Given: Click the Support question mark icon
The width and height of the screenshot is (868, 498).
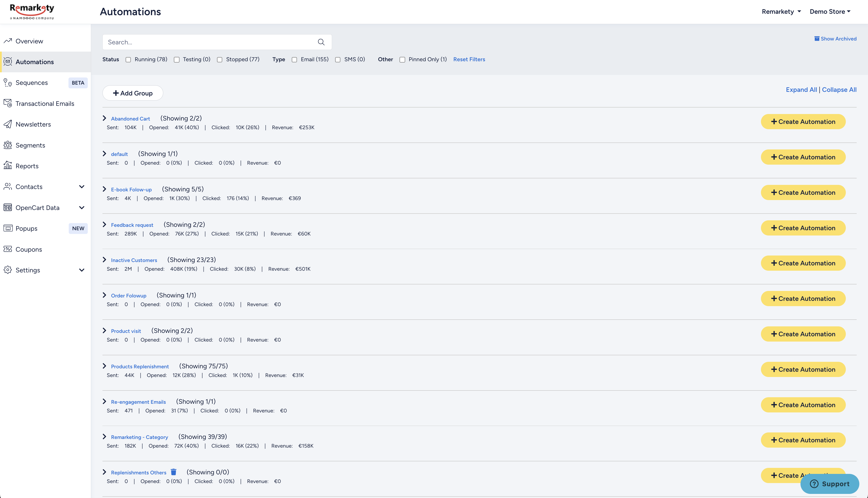Looking at the screenshot, I should click(814, 484).
